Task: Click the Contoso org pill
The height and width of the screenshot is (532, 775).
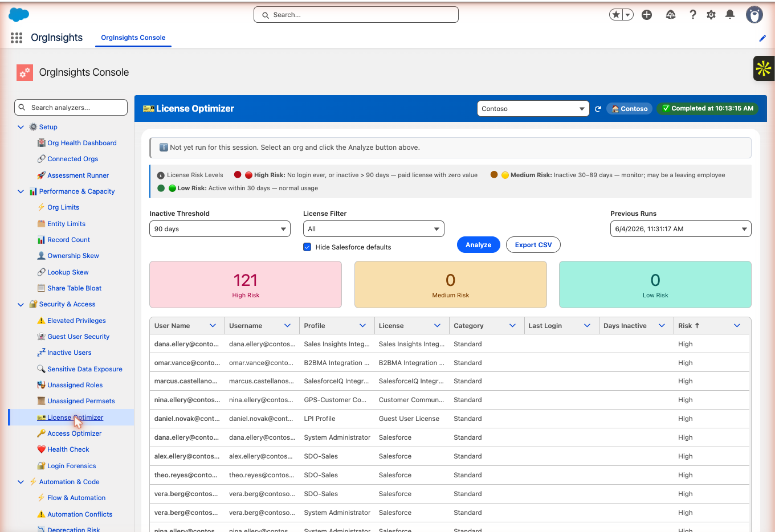Action: pos(630,109)
